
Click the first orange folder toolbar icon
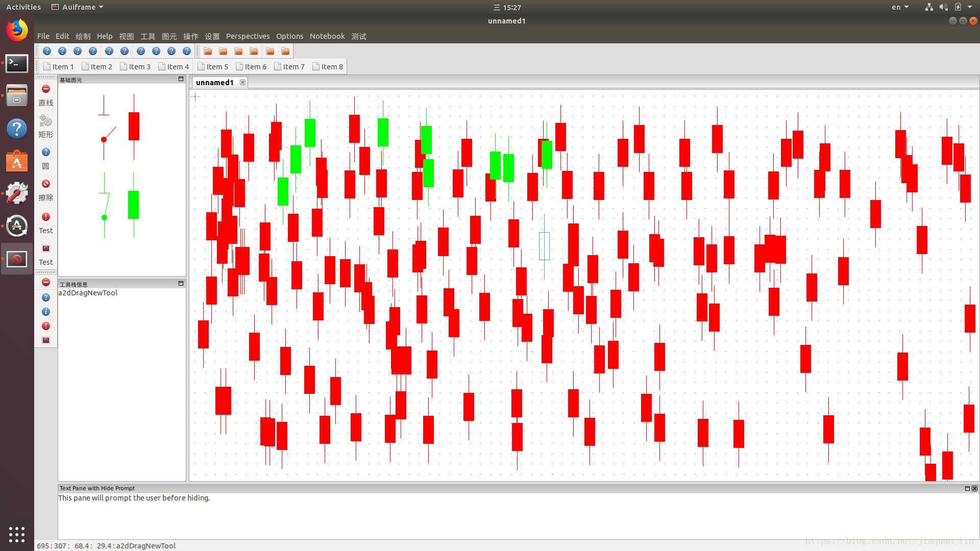click(208, 51)
